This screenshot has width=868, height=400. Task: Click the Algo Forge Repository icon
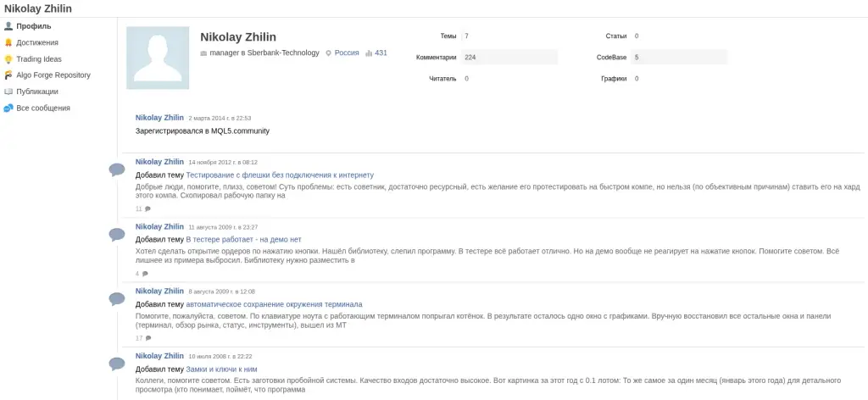pyautogui.click(x=8, y=75)
